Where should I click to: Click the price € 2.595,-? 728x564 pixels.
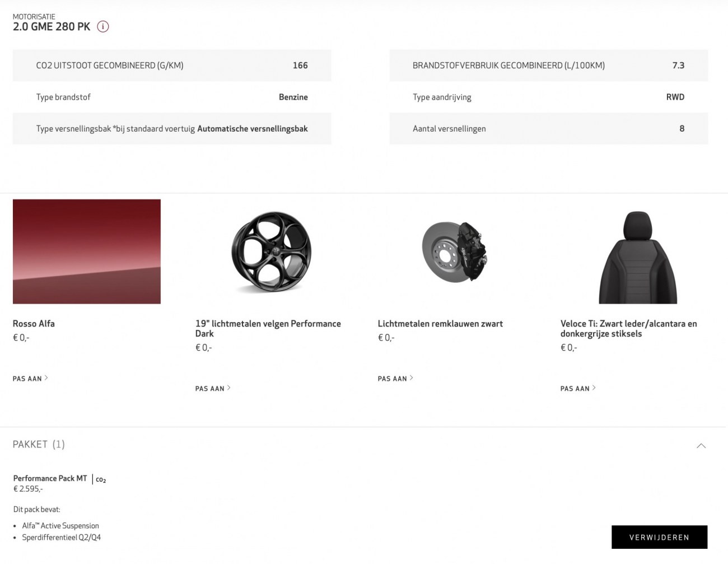click(x=28, y=489)
